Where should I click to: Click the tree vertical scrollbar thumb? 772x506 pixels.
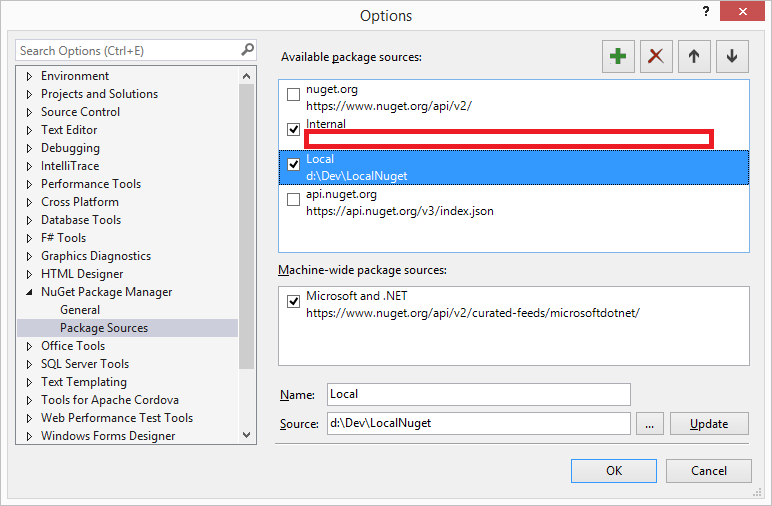(x=247, y=226)
